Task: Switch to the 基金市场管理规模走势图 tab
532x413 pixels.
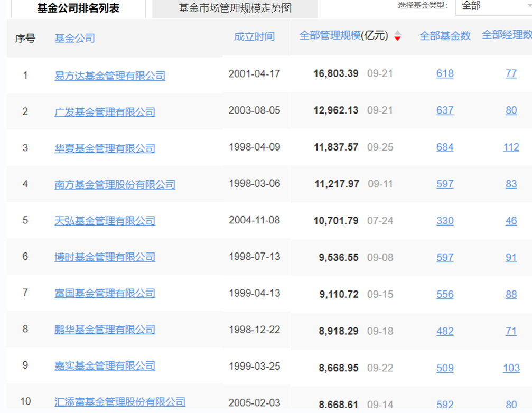Action: point(235,8)
